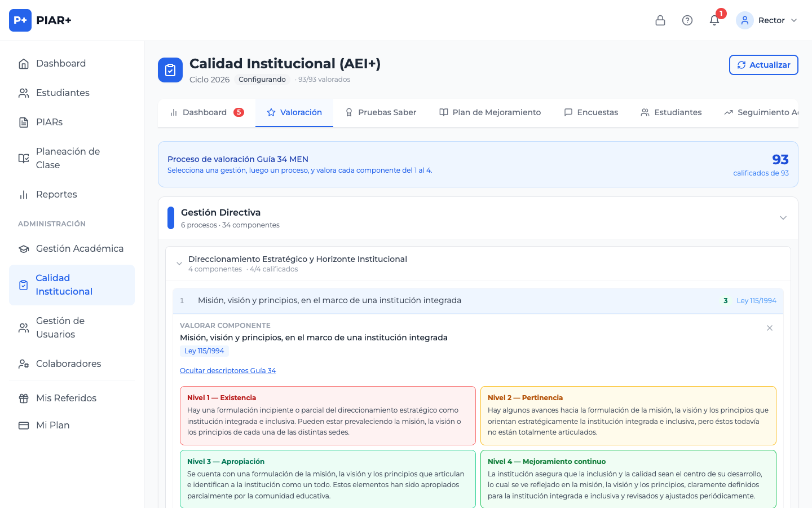
Task: Click '6 procesos · 34 componentes' text
Action: [230, 225]
